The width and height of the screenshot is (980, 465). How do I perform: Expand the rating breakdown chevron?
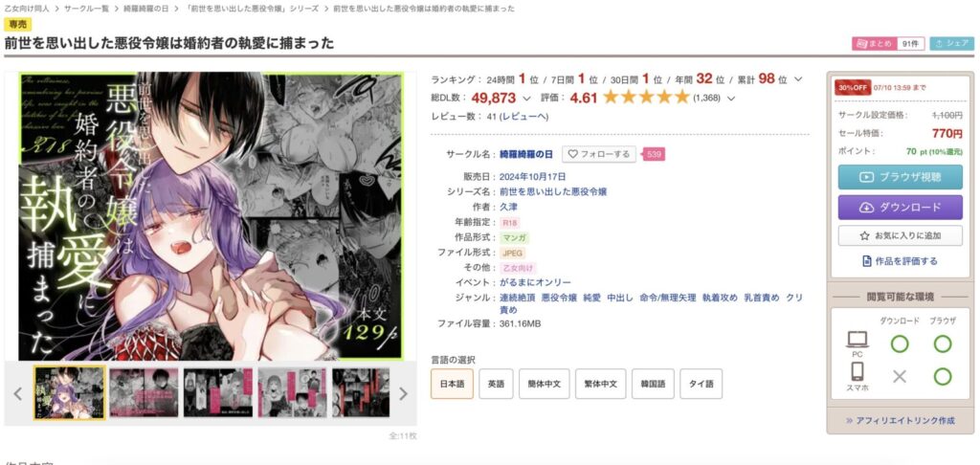pyautogui.click(x=731, y=99)
